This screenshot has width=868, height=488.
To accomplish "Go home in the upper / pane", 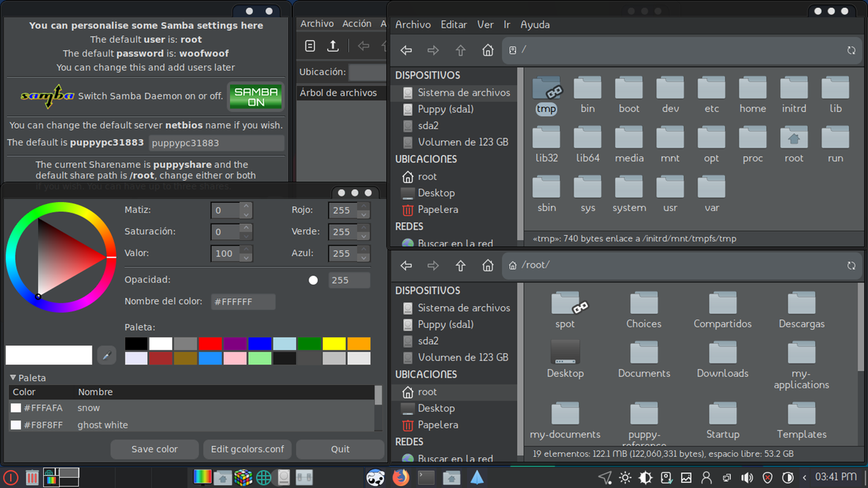I will [x=488, y=50].
